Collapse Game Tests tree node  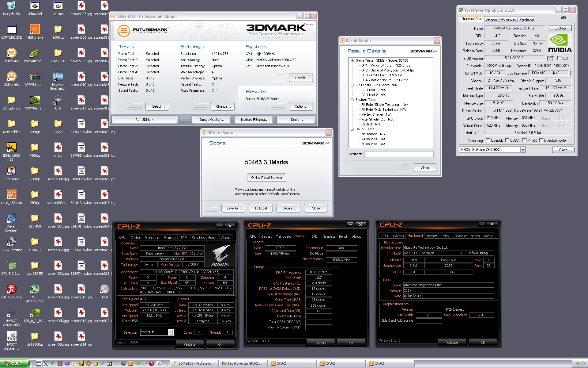[x=352, y=60]
